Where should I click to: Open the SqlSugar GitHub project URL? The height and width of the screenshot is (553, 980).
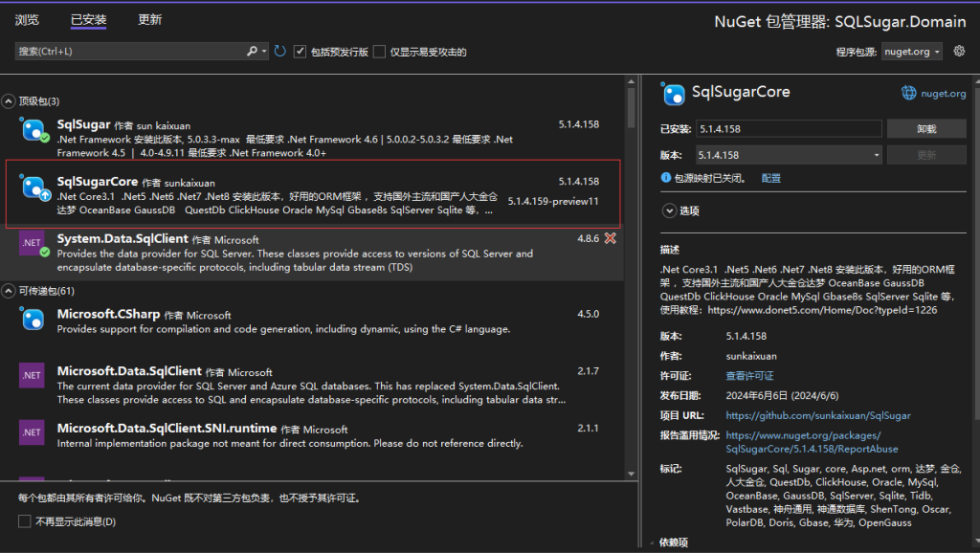point(818,414)
